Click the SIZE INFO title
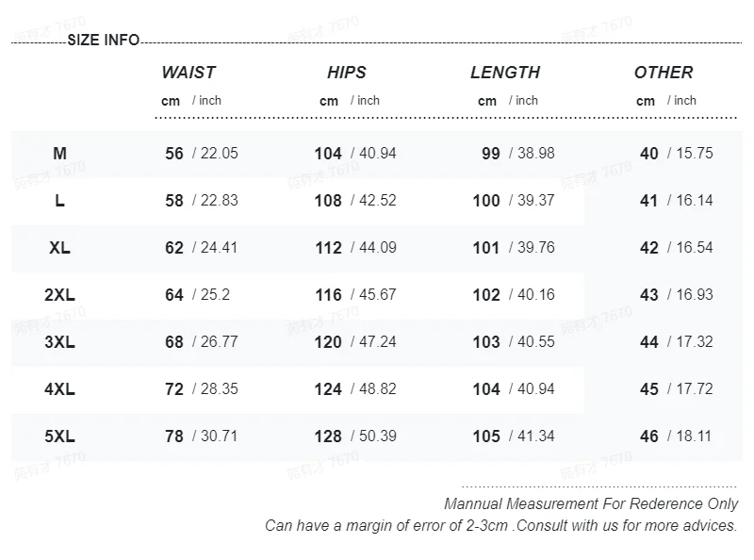This screenshot has height=560, width=754. pyautogui.click(x=104, y=40)
